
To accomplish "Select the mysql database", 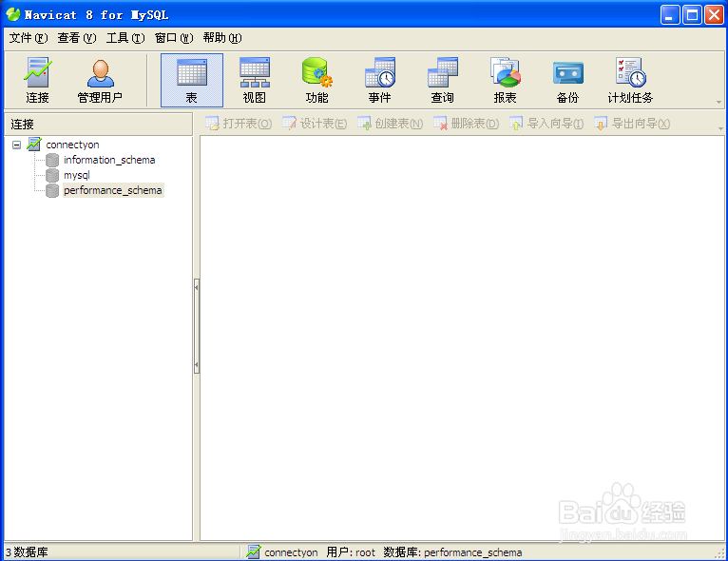I will click(77, 175).
